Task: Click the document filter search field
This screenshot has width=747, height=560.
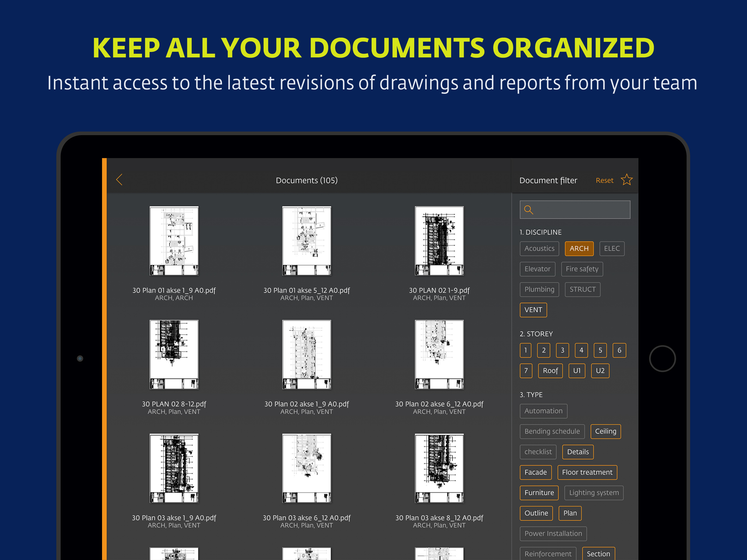Action: click(581, 210)
